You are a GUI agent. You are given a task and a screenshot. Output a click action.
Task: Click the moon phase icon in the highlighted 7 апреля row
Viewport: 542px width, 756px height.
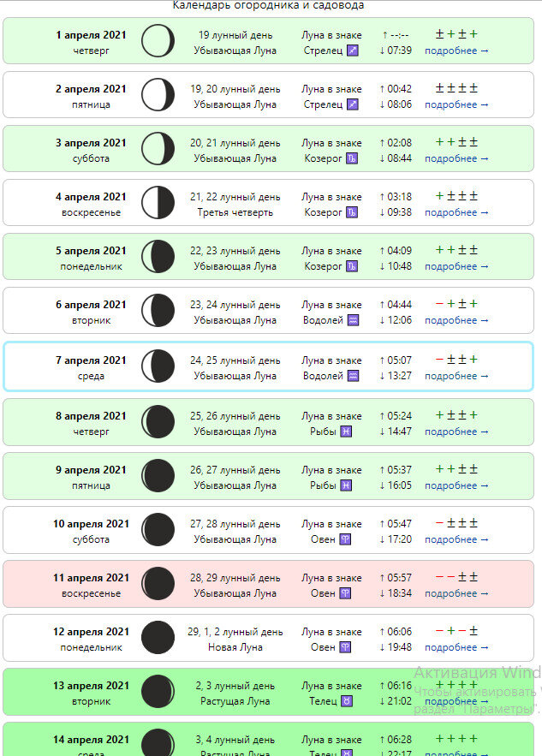tap(158, 366)
